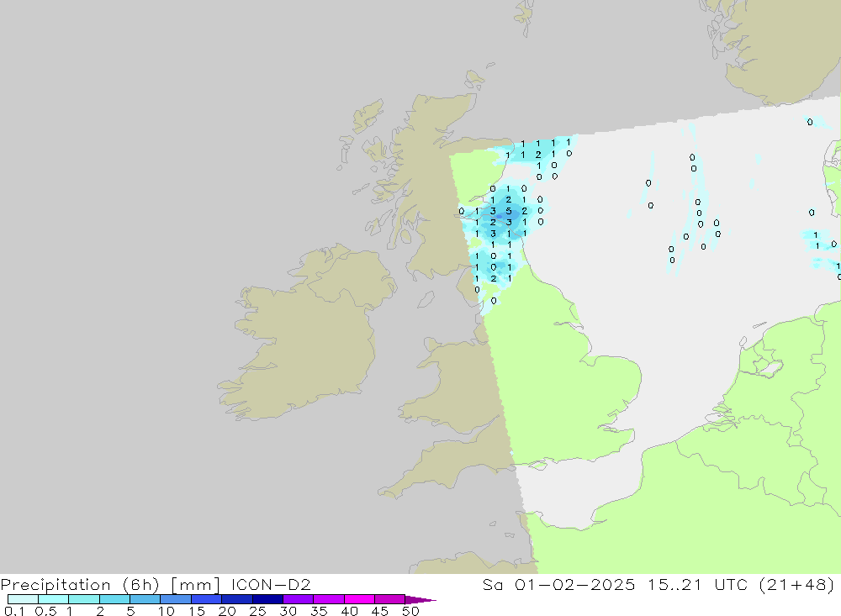Click the arrow tip above 50 mm

click(x=420, y=600)
